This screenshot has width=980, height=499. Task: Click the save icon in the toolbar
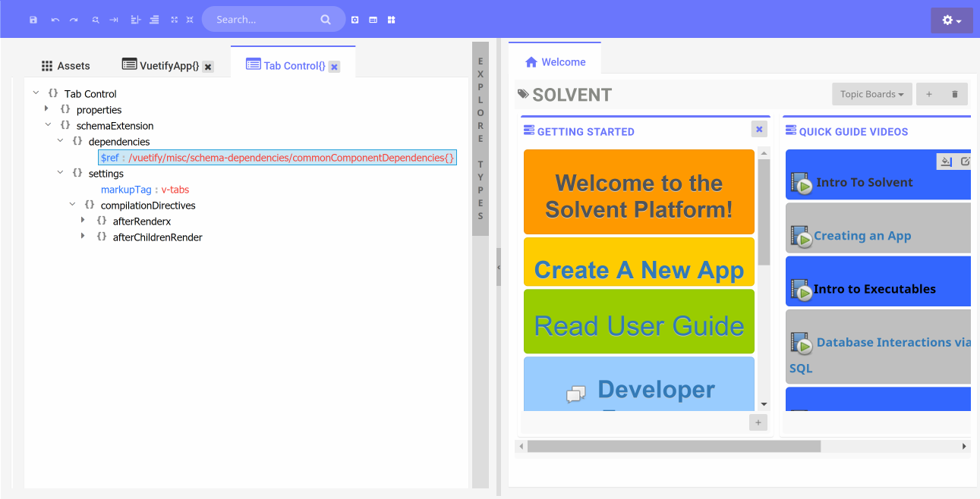pos(33,20)
